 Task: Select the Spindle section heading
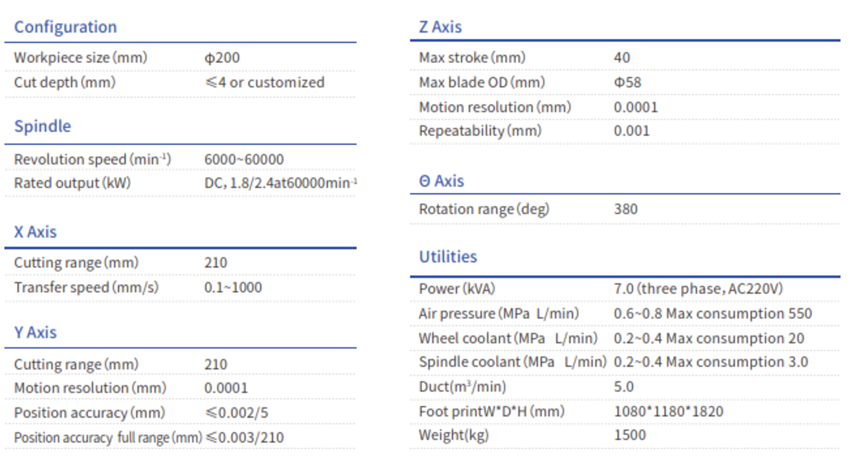click(42, 126)
